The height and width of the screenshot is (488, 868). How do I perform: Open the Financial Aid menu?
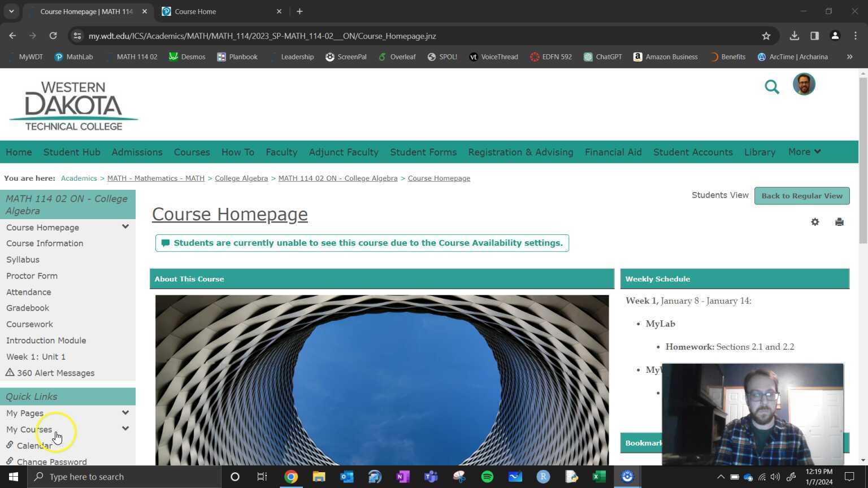(613, 152)
